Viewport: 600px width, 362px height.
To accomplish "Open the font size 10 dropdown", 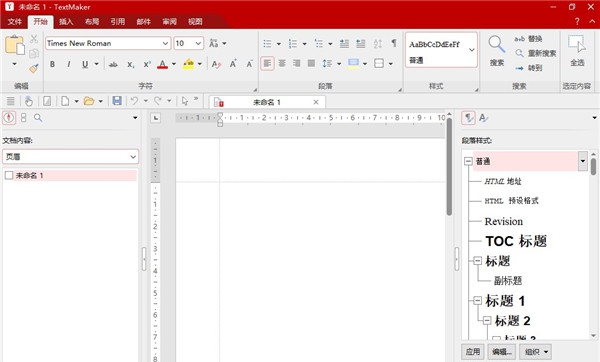I will point(198,43).
